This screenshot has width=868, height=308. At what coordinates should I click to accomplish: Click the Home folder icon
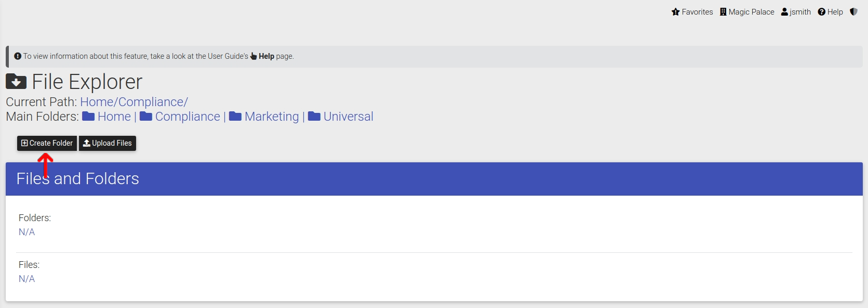pos(88,117)
